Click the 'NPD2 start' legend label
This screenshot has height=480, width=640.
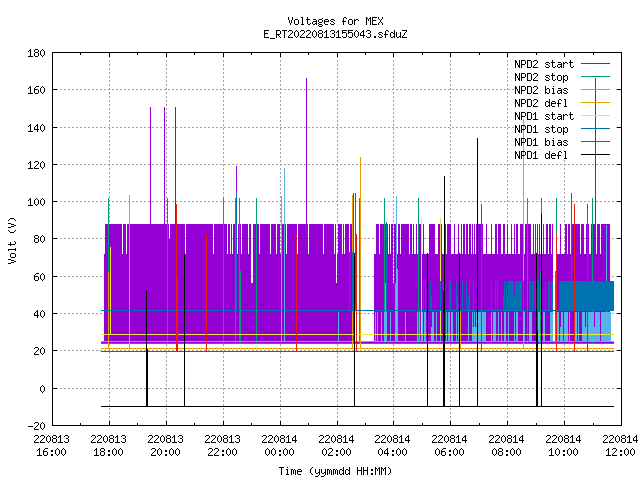[544, 64]
